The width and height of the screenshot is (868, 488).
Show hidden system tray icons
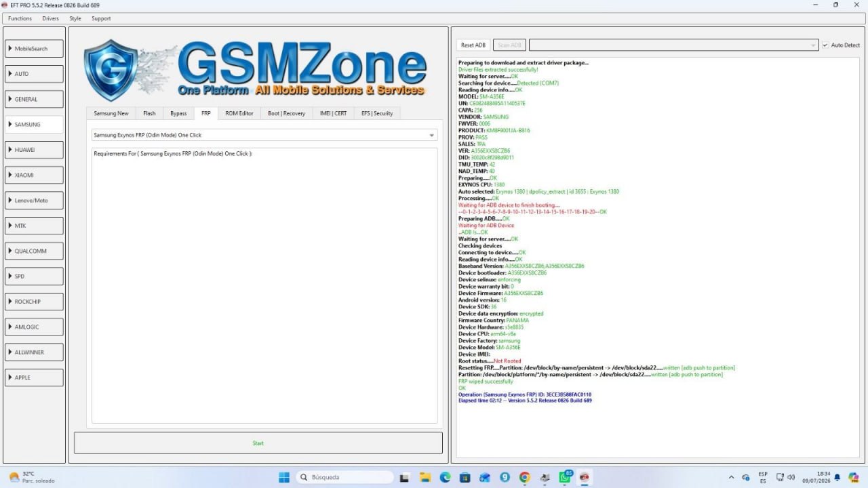[x=731, y=477]
